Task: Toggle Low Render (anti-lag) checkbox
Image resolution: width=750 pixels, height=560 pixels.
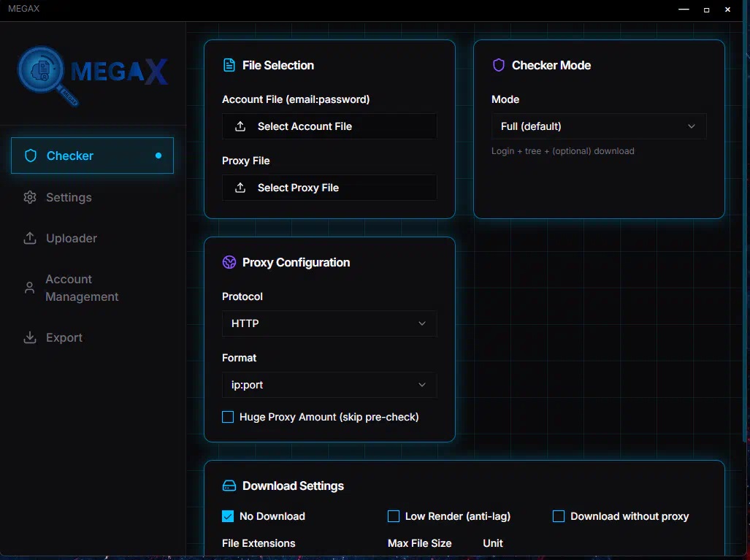Action: click(394, 516)
